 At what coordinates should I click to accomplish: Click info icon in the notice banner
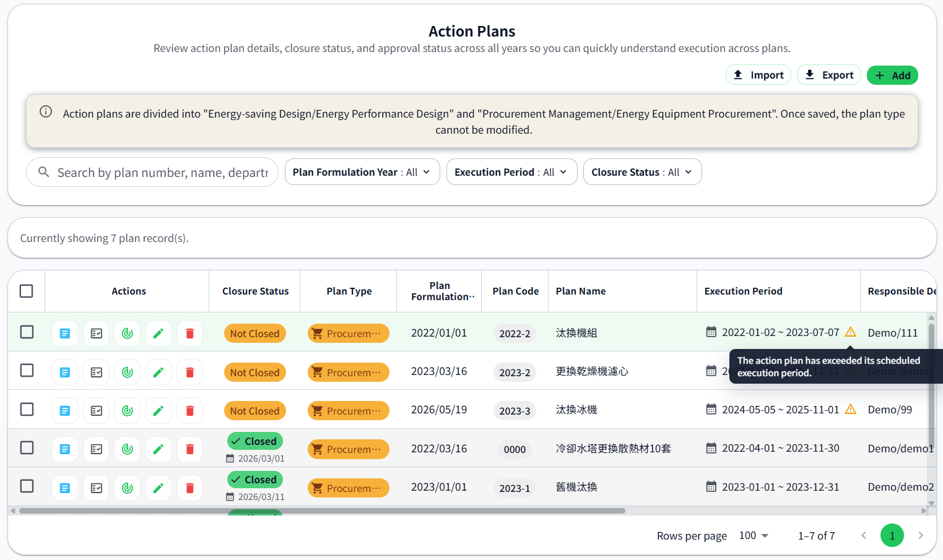point(46,111)
